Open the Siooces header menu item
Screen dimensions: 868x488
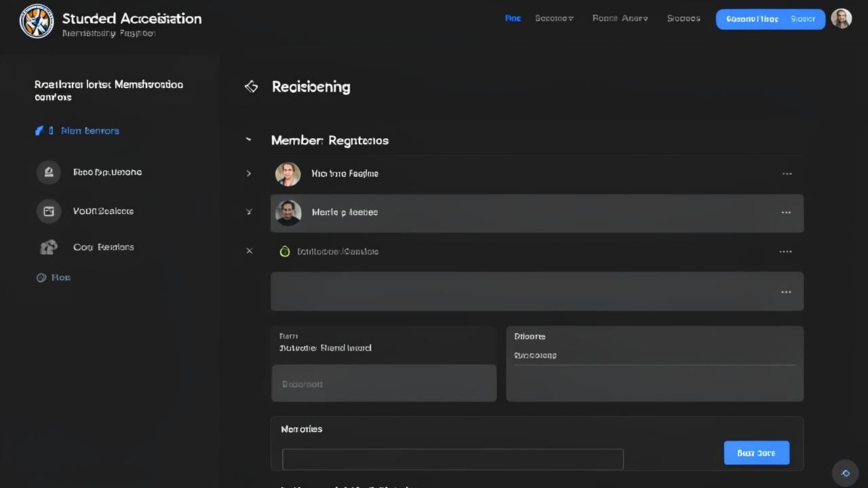pos(684,18)
